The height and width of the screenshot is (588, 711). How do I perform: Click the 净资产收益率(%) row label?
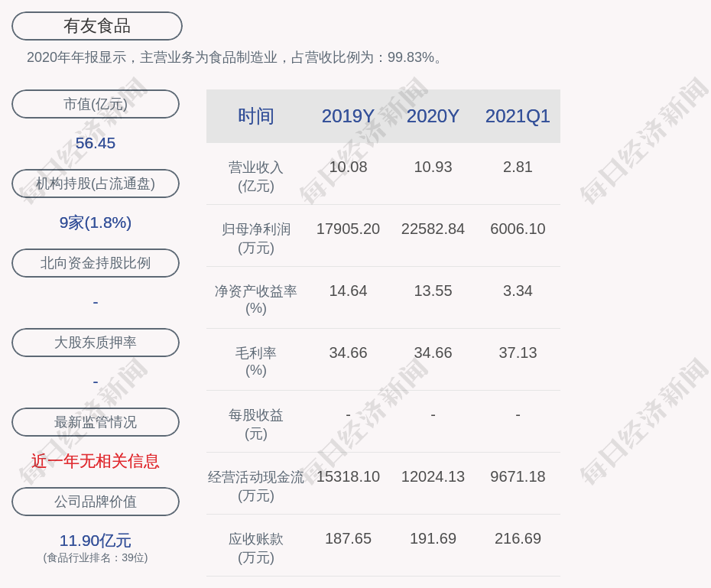[x=256, y=300]
